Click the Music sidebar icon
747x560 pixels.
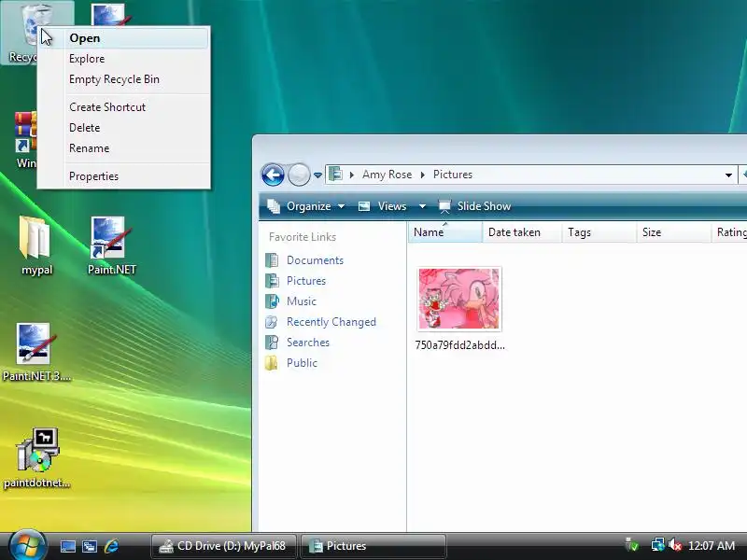(272, 301)
